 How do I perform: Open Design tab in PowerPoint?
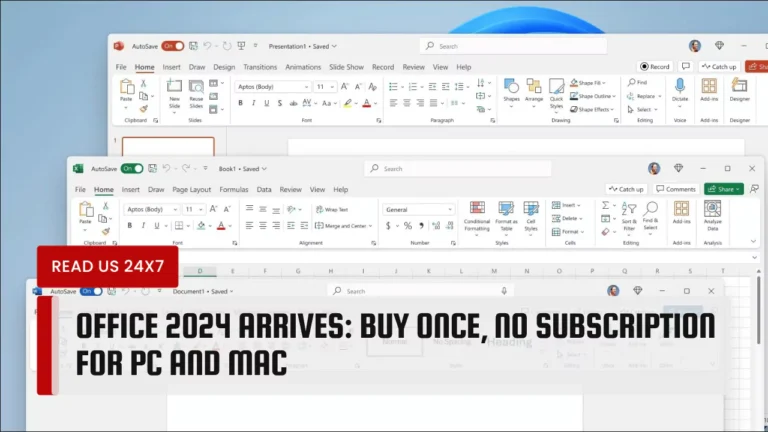point(224,67)
